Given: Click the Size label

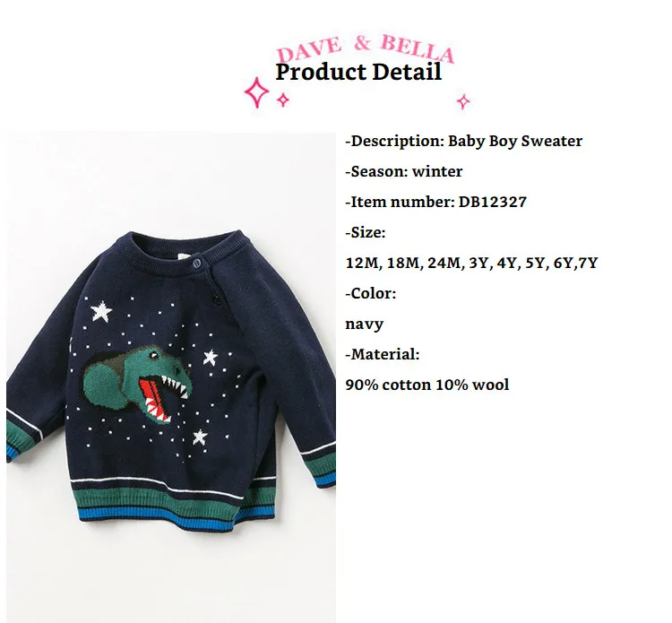Looking at the screenshot, I should click(366, 232).
